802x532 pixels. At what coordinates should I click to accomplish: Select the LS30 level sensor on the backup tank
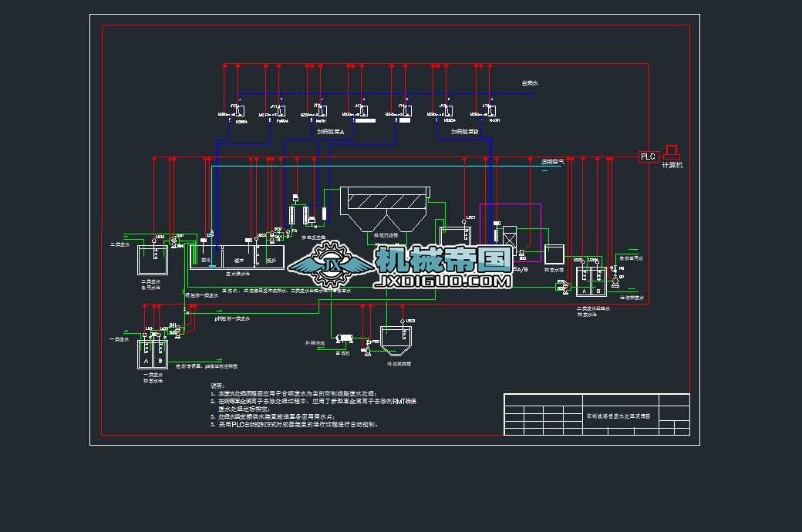click(x=154, y=240)
